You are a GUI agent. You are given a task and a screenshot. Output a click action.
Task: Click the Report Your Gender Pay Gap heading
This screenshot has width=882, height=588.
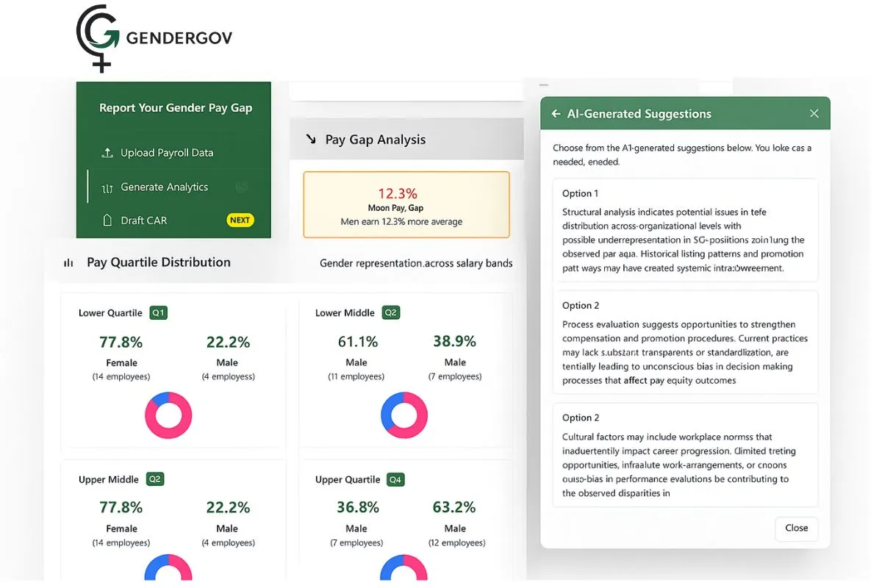tap(176, 108)
